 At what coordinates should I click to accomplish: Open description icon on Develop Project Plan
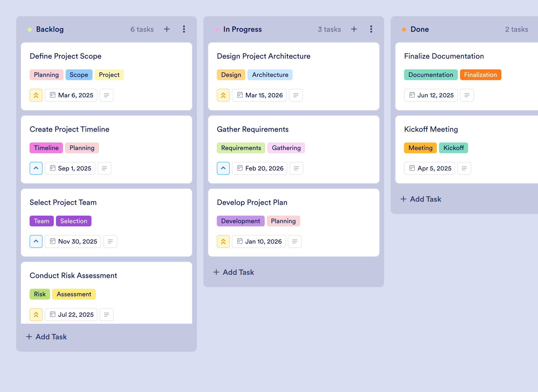pyautogui.click(x=295, y=241)
